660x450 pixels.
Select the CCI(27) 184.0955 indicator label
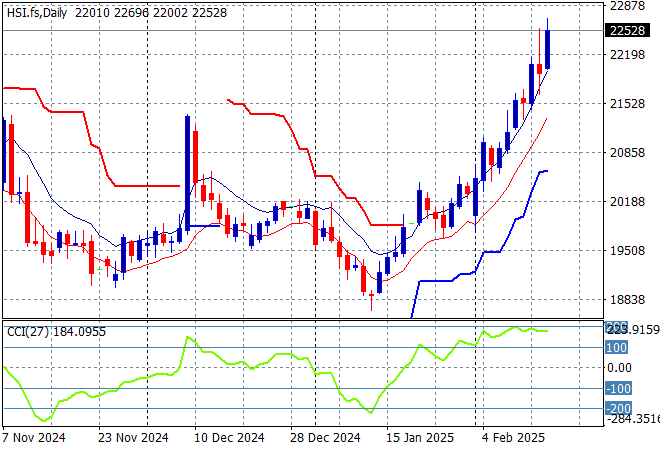tap(56, 332)
